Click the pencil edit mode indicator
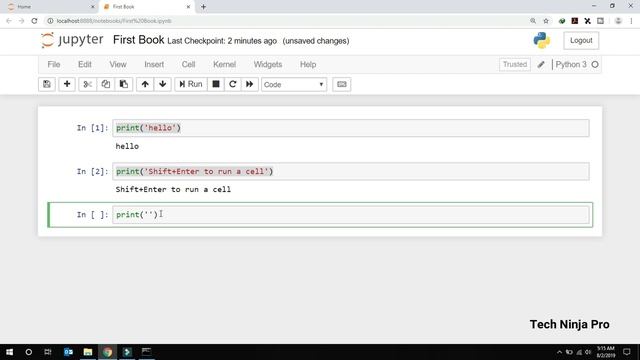 point(541,64)
